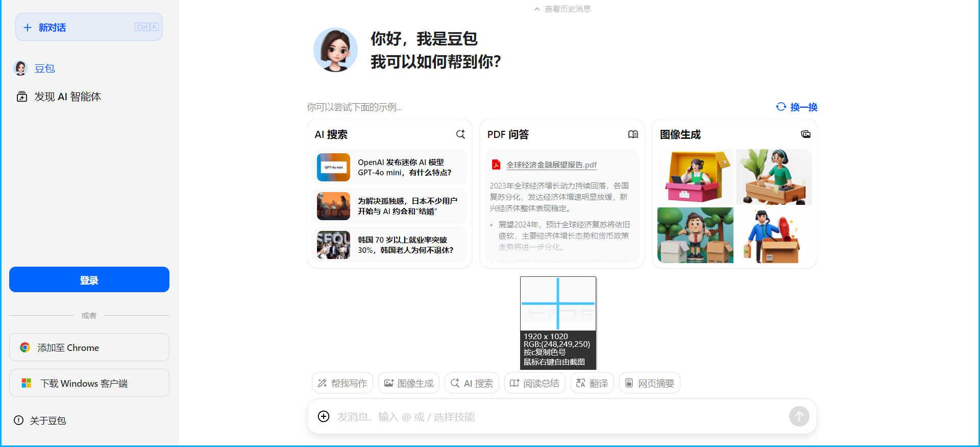Viewport: 980px width, 447px height.
Task: Choose the 帮我写作 skill chip
Action: 342,383
